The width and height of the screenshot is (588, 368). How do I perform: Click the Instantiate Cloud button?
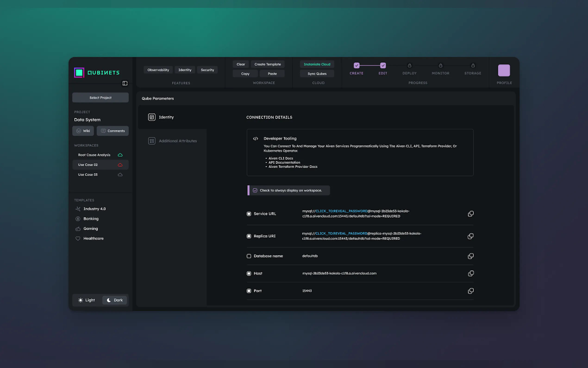click(x=317, y=64)
